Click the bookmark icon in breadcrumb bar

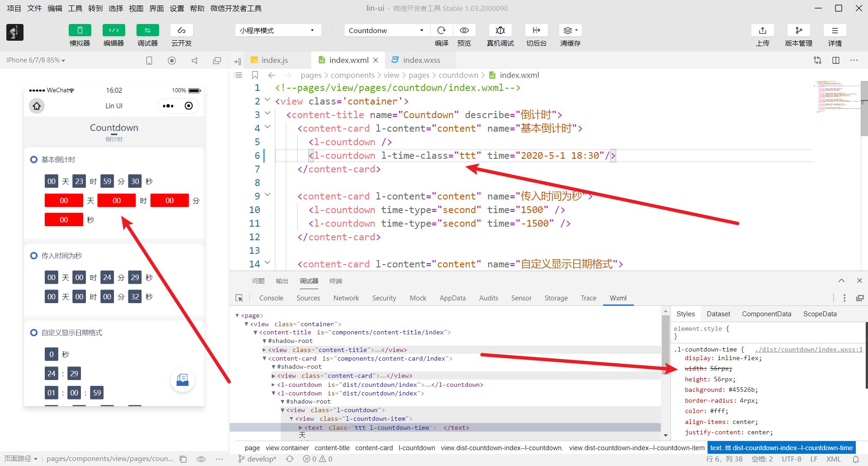(x=255, y=75)
